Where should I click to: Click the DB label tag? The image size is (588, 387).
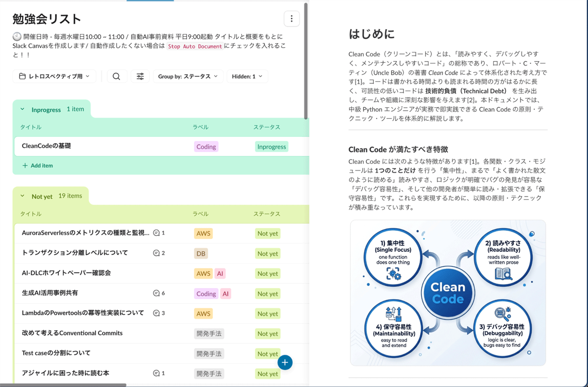pyautogui.click(x=201, y=254)
